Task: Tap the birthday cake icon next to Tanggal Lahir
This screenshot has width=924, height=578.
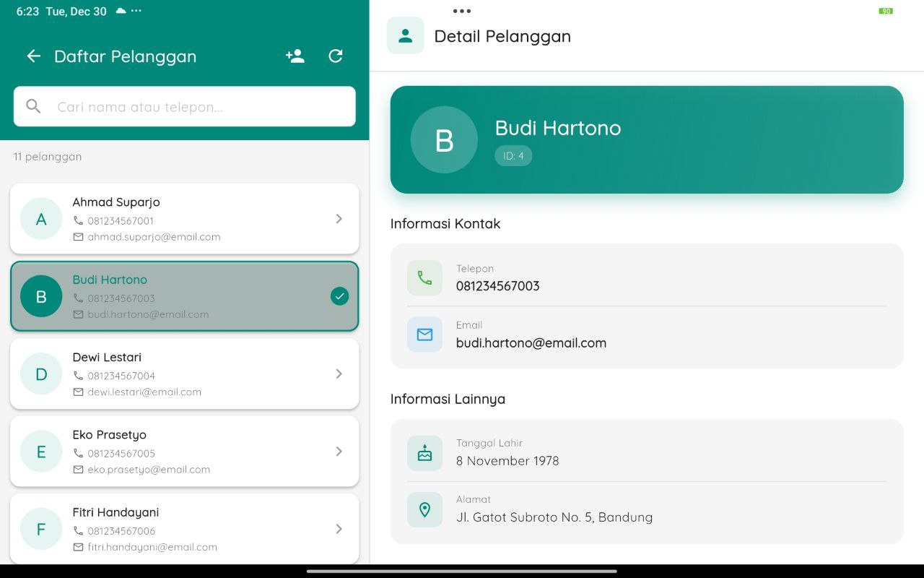Action: 424,452
